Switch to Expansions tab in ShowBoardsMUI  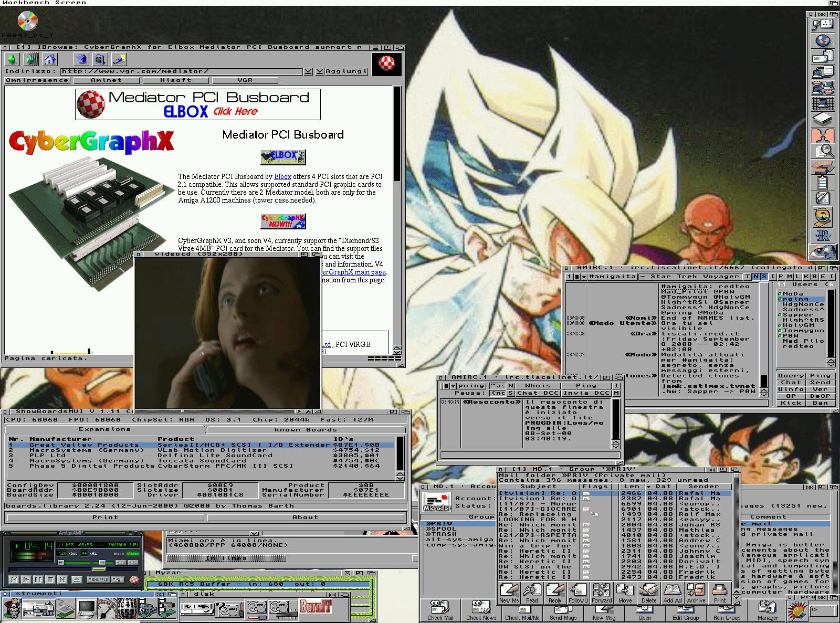click(104, 429)
